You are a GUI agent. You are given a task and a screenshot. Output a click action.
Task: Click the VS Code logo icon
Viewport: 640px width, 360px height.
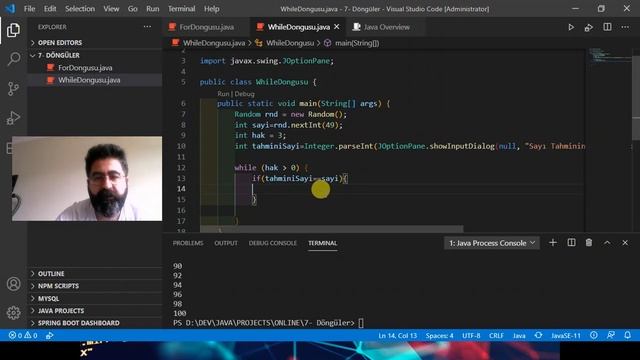pyautogui.click(x=10, y=8)
